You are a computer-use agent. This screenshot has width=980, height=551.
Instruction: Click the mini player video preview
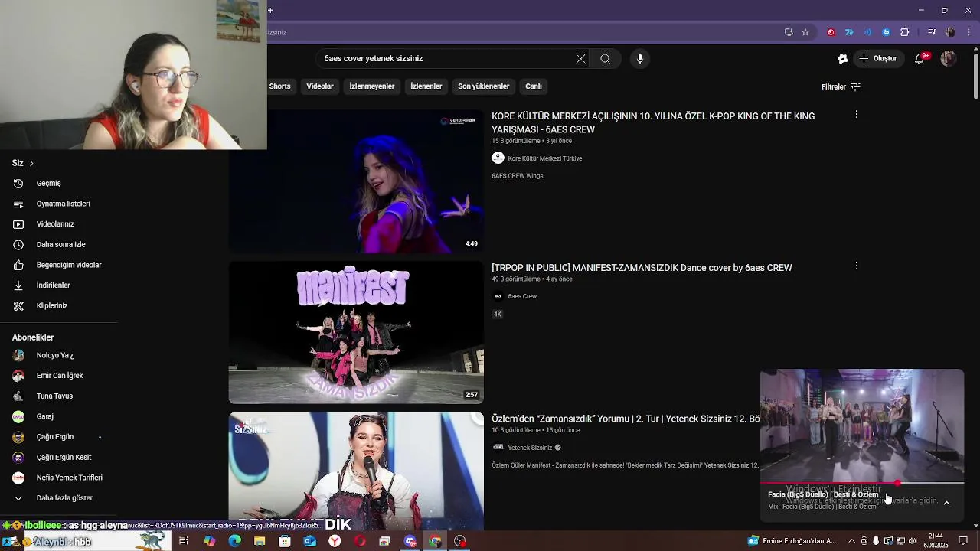tap(862, 425)
